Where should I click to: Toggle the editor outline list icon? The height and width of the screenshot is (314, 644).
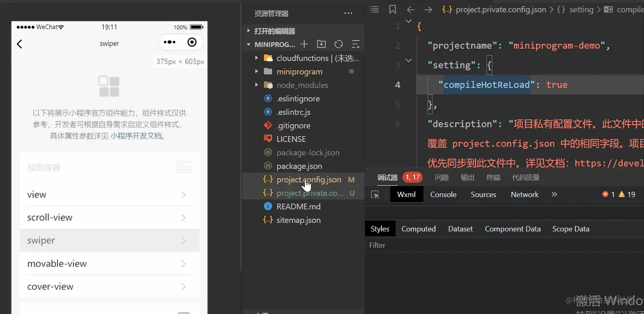(x=374, y=9)
